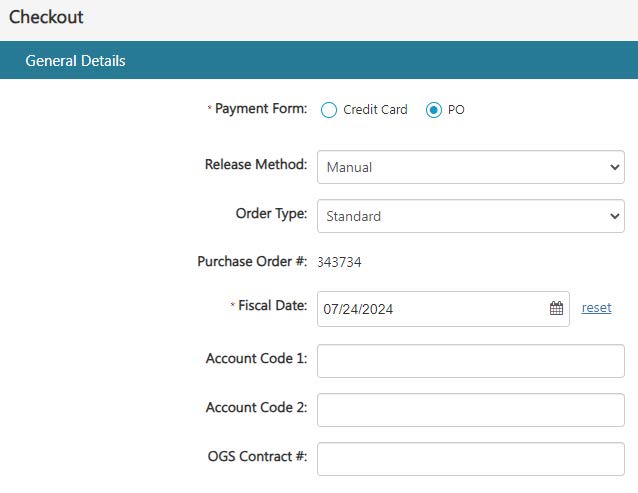Image resolution: width=638 pixels, height=493 pixels.
Task: Click the Account Code 2 label
Action: (256, 408)
